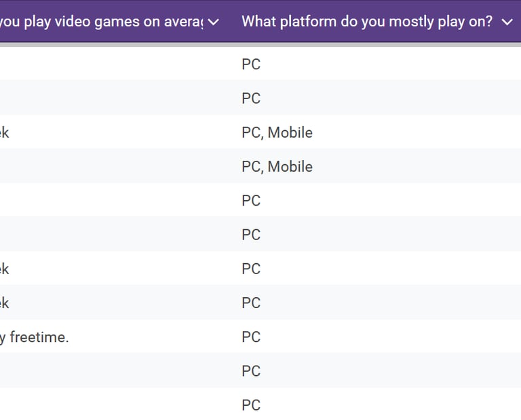Click the second 'PC, Mobile' cell
Screen dimensions: 521x420
[x=277, y=166]
